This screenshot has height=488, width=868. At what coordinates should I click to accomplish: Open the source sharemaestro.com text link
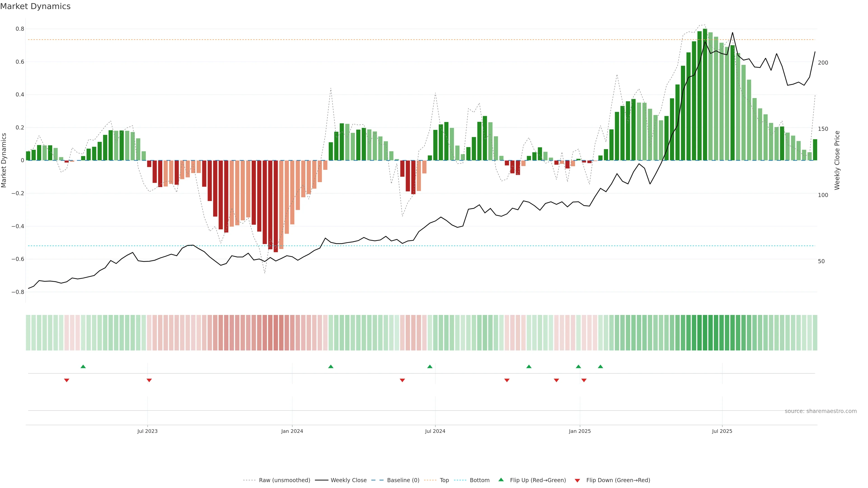(x=821, y=411)
